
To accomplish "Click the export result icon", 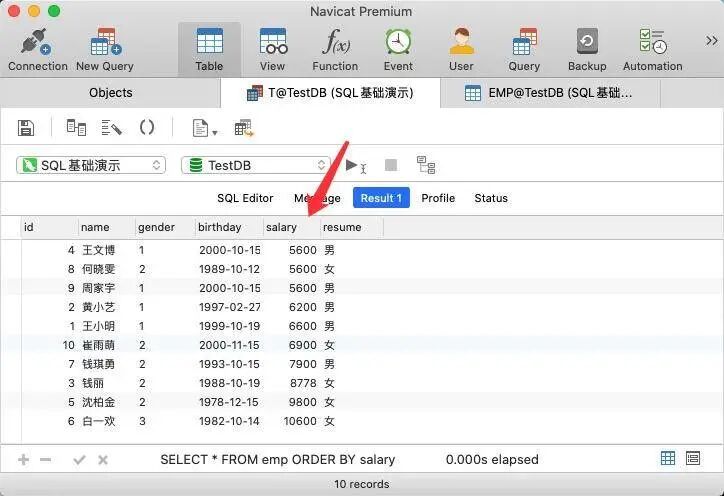I will tap(244, 128).
